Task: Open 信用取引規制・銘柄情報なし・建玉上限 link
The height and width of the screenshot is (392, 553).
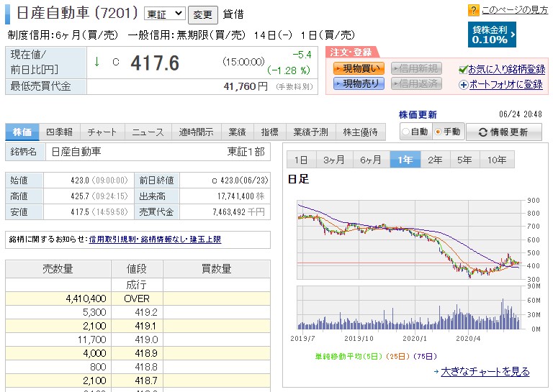Action: 155,240
